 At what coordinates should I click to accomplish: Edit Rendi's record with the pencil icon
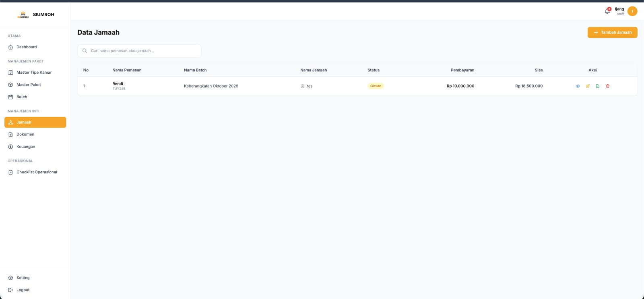click(x=588, y=86)
